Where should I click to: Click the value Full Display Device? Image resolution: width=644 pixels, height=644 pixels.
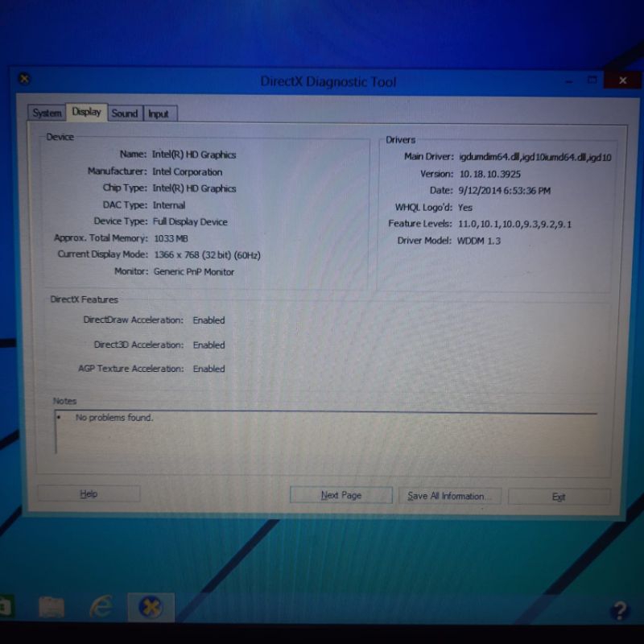pos(190,222)
